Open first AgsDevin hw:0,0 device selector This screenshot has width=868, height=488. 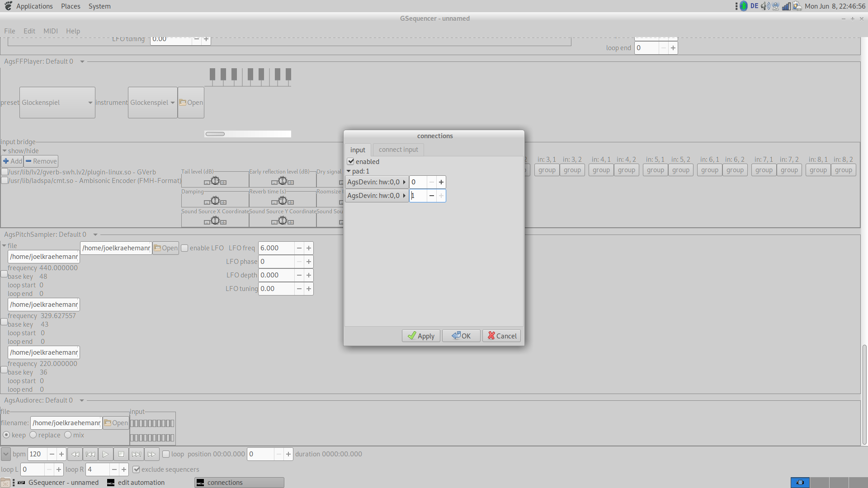pyautogui.click(x=376, y=182)
